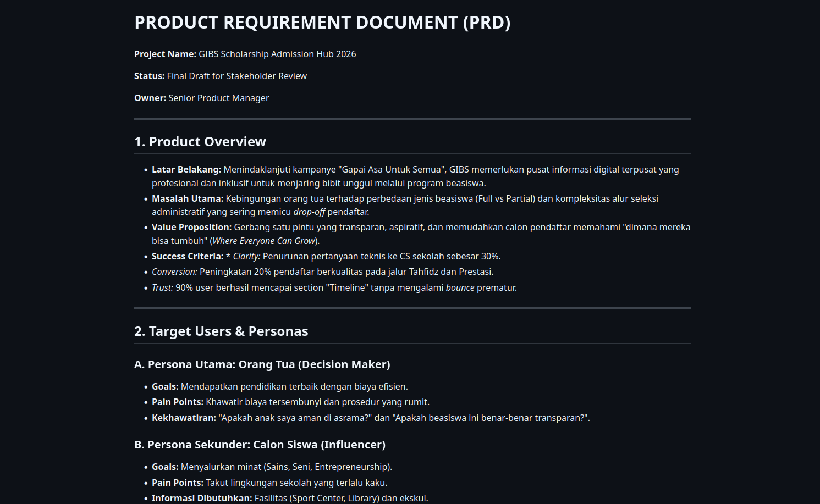Click the Project Name line

[x=245, y=54]
